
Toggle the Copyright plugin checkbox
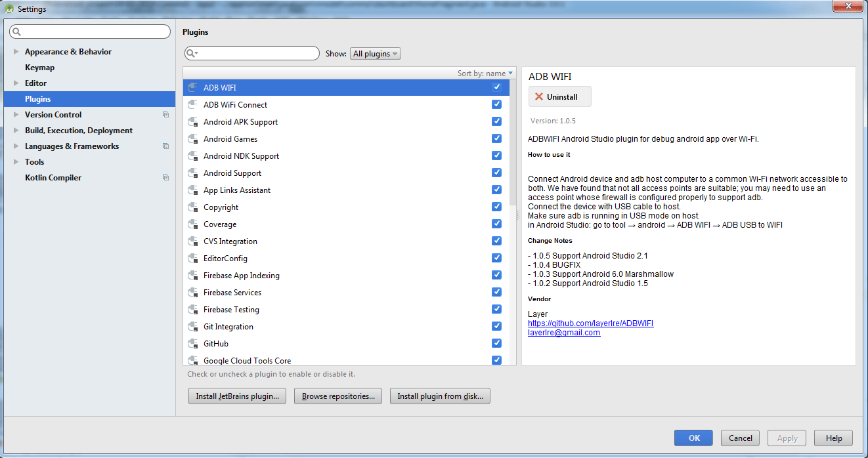point(496,207)
